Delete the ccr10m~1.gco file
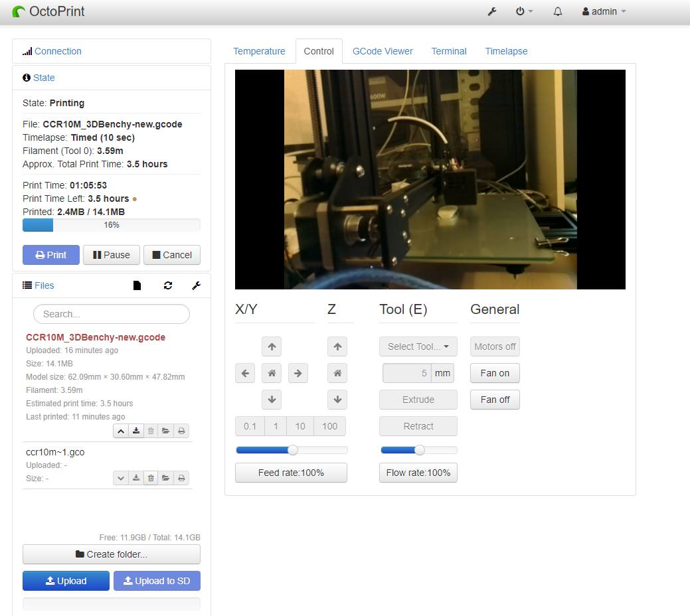Viewport: 690px width, 616px height. (150, 477)
